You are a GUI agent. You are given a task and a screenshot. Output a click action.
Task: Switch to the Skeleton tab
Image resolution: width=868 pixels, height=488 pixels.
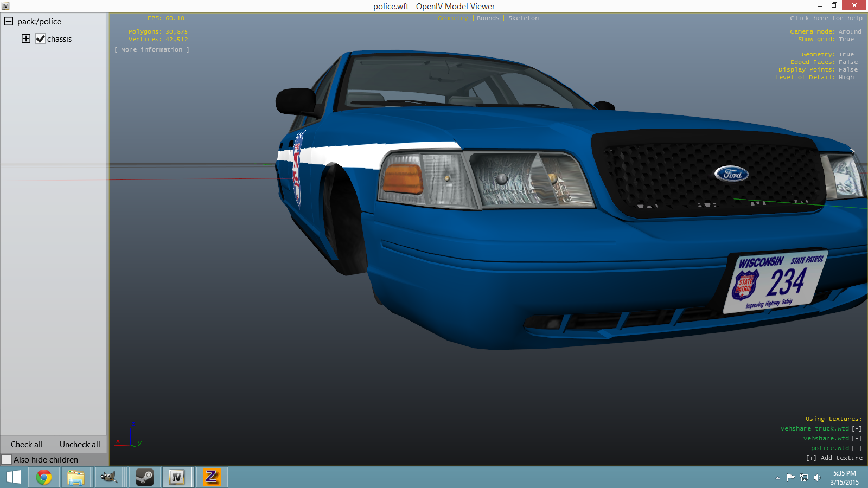point(524,18)
